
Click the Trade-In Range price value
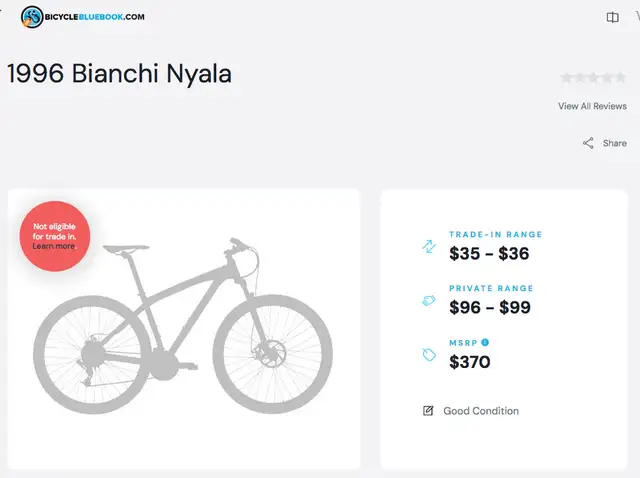489,253
